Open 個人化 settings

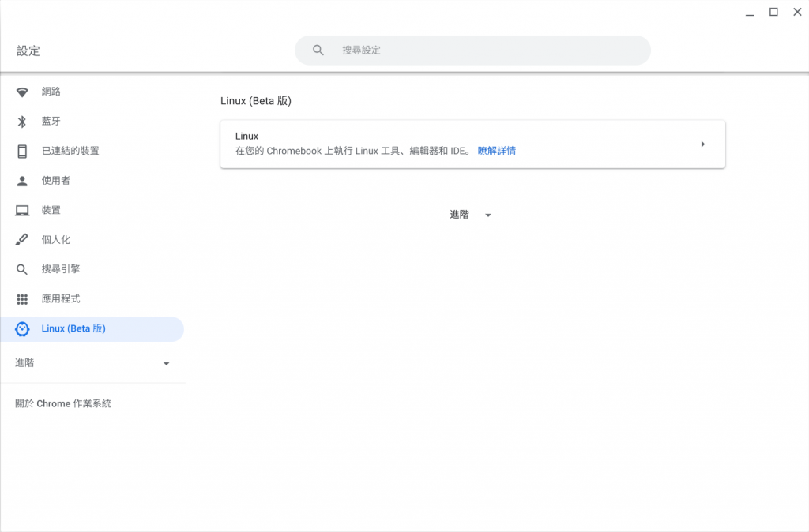point(92,240)
